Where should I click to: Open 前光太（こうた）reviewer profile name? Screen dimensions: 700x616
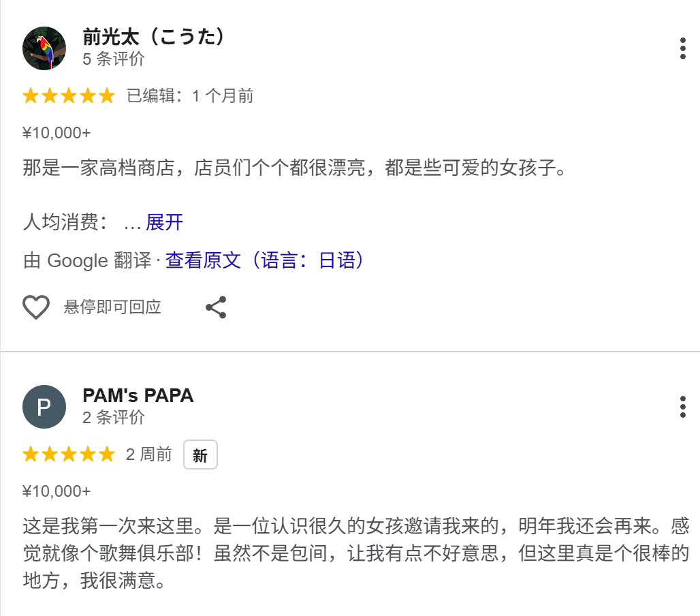[x=154, y=37]
